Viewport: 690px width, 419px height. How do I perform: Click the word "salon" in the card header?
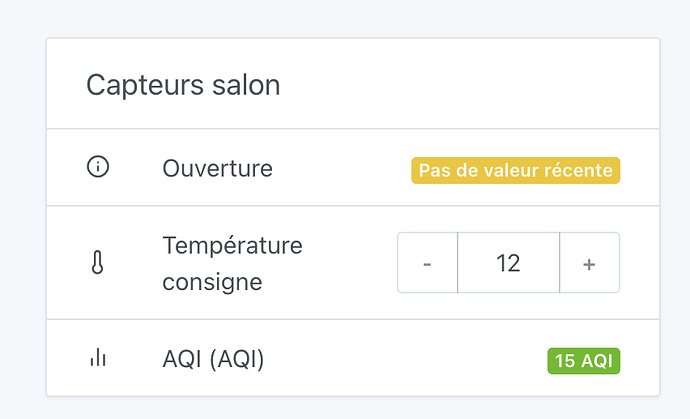(x=245, y=85)
